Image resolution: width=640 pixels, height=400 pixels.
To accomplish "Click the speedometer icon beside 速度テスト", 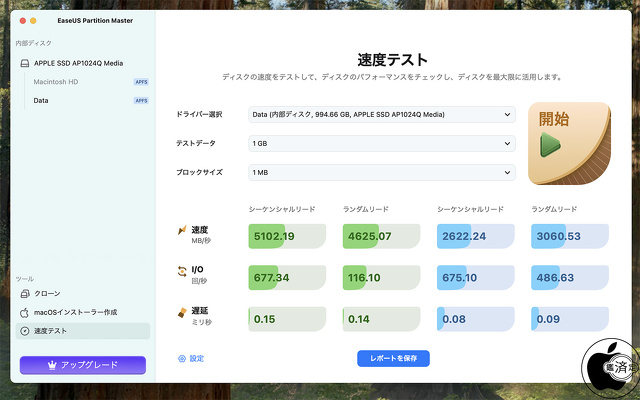I will coord(25,331).
